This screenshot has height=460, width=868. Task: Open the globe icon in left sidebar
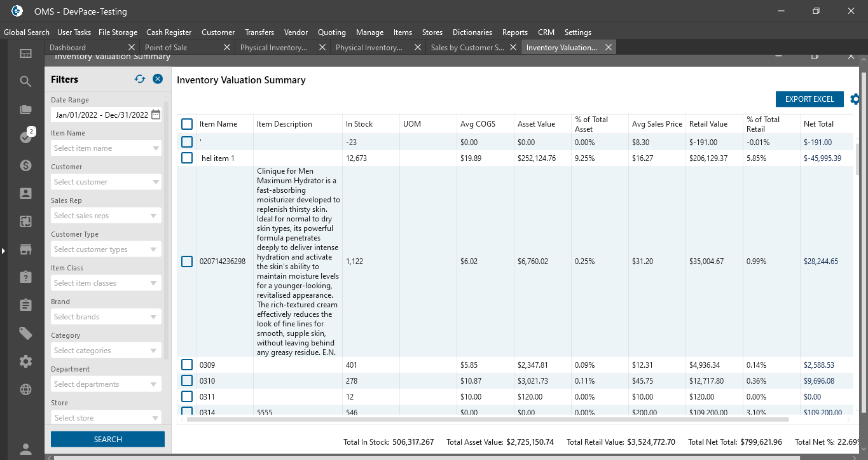point(25,389)
